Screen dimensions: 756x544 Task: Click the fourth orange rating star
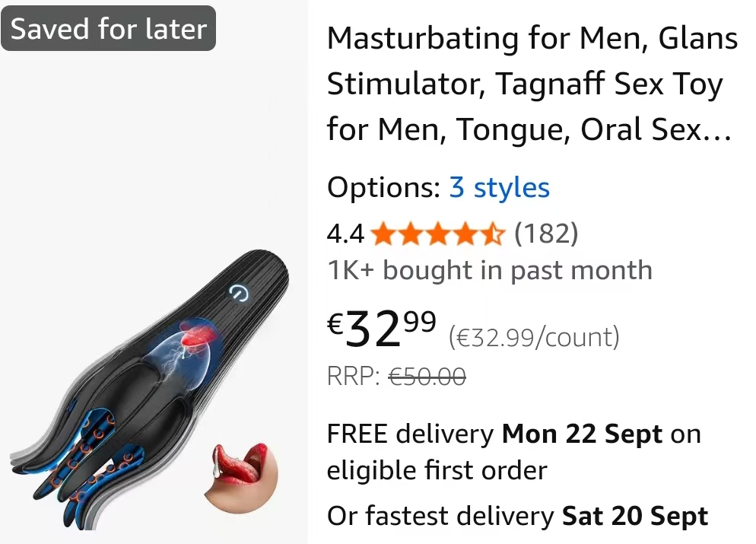tap(465, 234)
